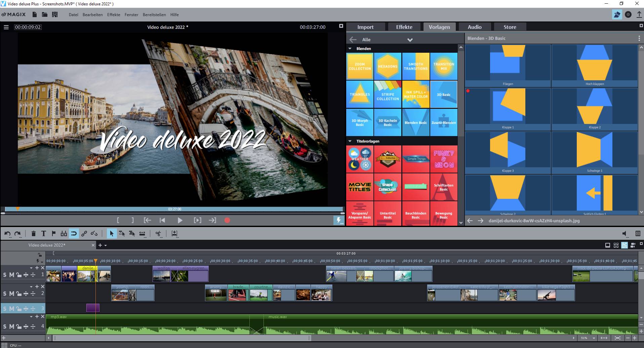Start recording with the red record button
This screenshot has width=644, height=348.
pyautogui.click(x=227, y=220)
